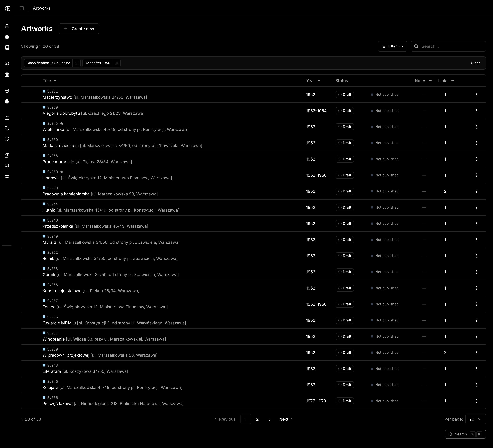Image resolution: width=493 pixels, height=448 pixels.
Task: Open the layers stack sidebar icon
Action: tap(7, 26)
